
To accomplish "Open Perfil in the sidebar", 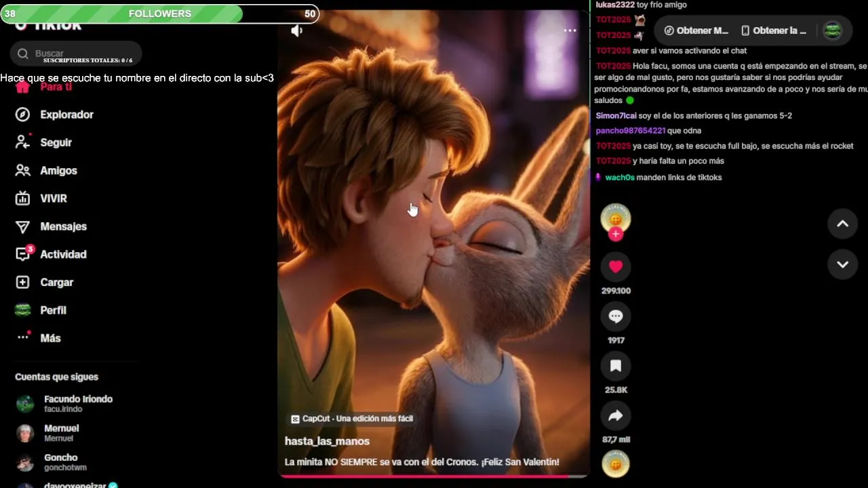I will (x=53, y=310).
